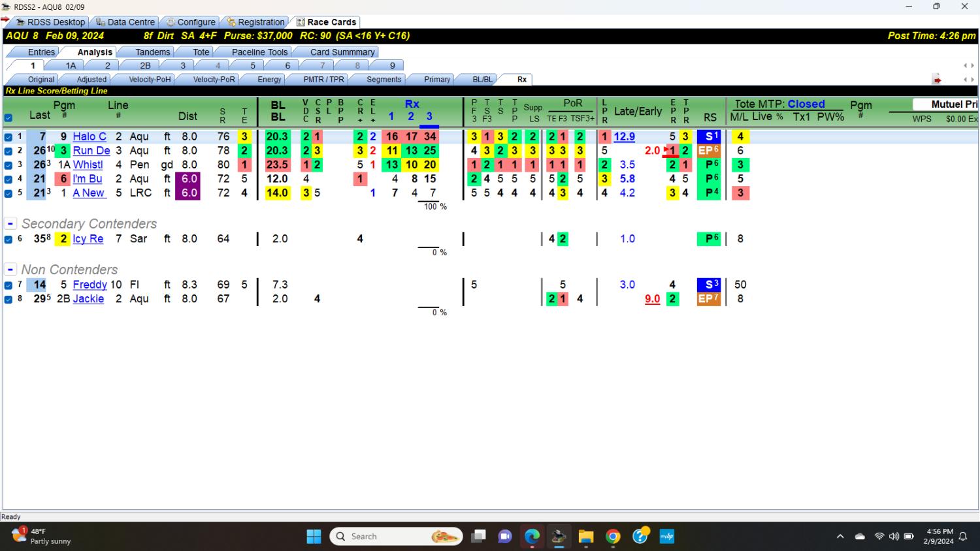This screenshot has height=551, width=980.
Task: Click the OneDrive cloud tray icon
Action: [x=860, y=537]
